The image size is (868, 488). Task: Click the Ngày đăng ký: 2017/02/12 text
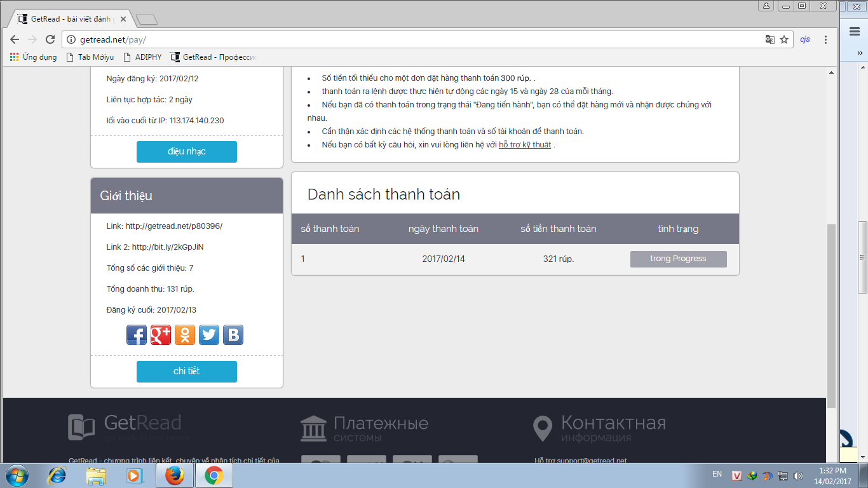point(153,79)
